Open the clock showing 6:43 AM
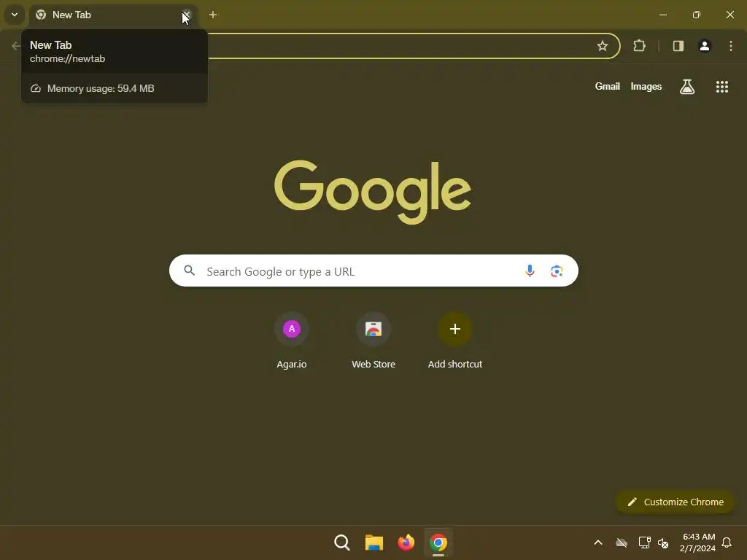Screen dimensions: 747x560 click(x=698, y=542)
